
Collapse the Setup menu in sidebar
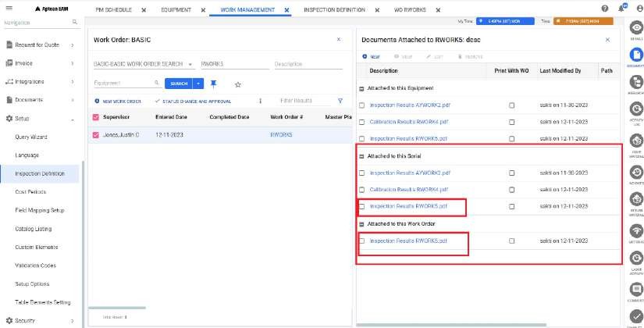point(73,119)
